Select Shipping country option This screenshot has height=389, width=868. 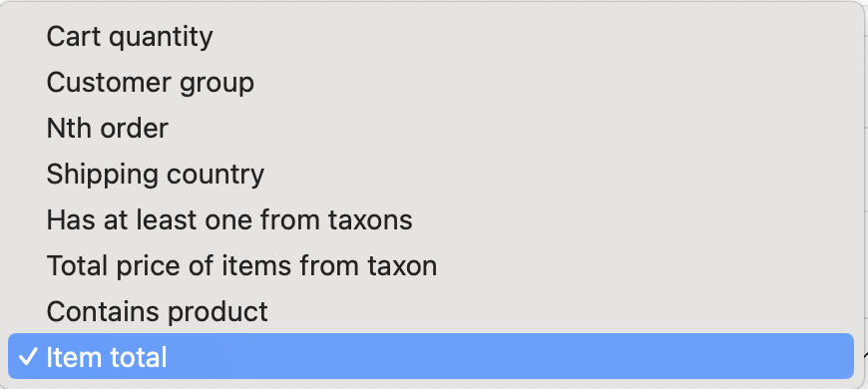[431, 175]
